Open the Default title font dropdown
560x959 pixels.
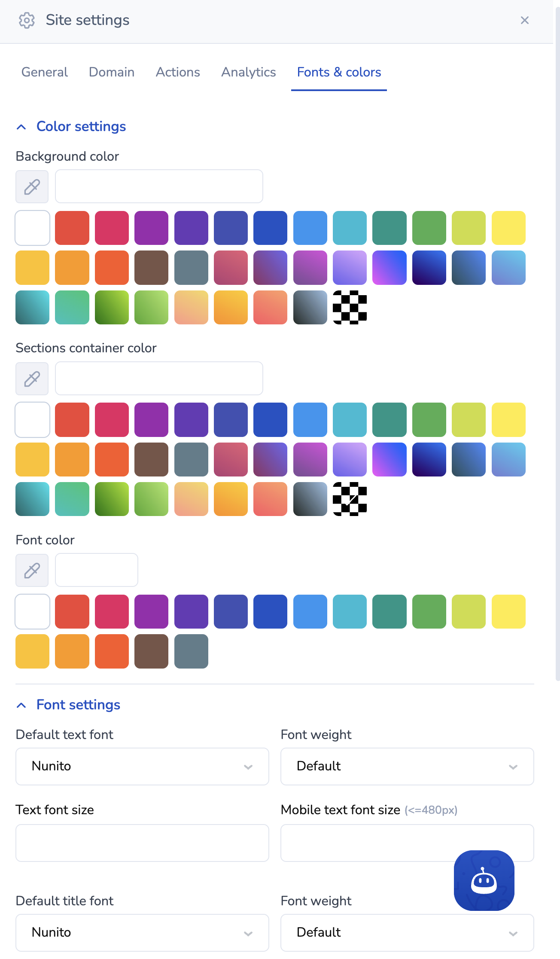pos(142,933)
